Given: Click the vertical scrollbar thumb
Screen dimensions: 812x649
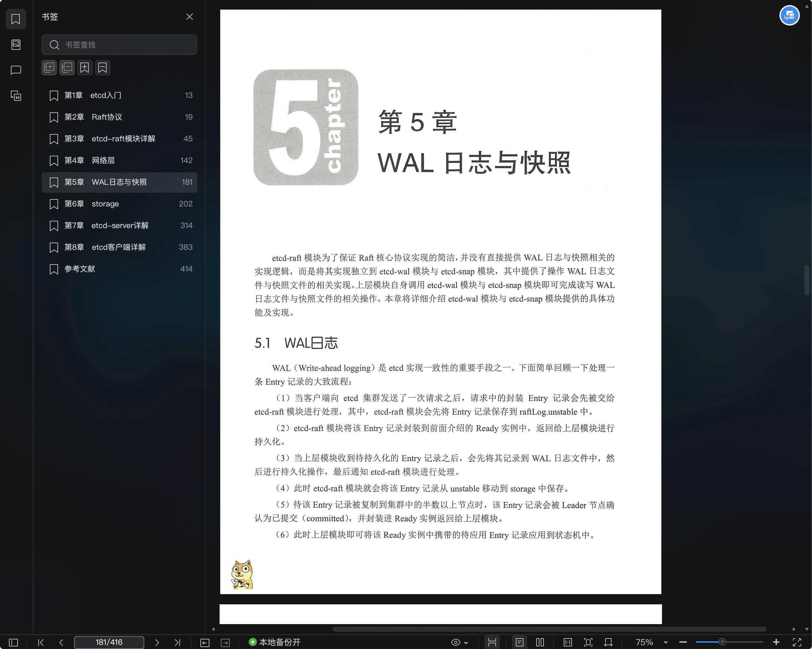Looking at the screenshot, I should 807,280.
